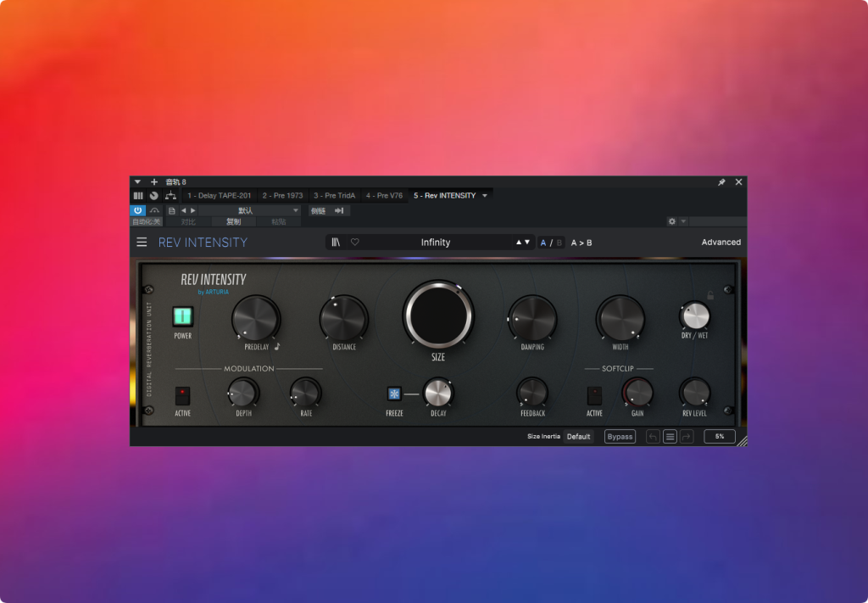
Task: Open the top-left window menu triangle
Action: tap(137, 181)
